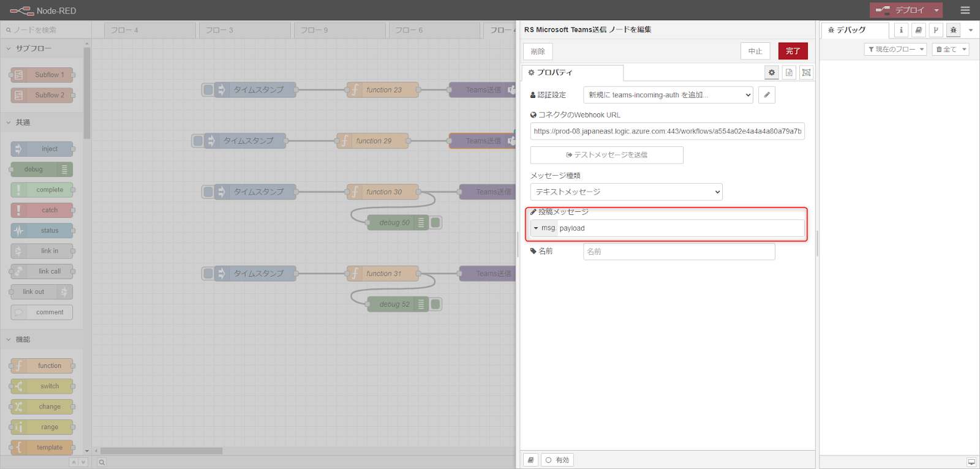Open the メッセージ種類 dropdown
The width and height of the screenshot is (980, 469).
coord(626,192)
